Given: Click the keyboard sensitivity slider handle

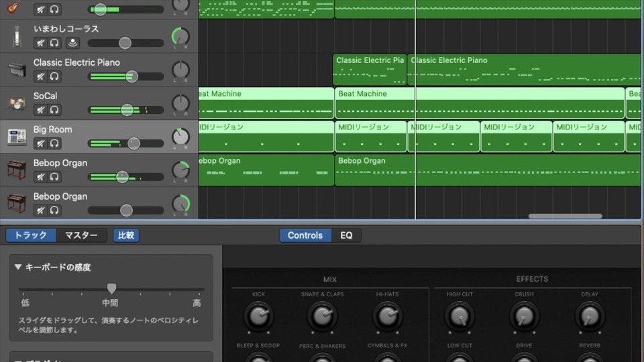Looking at the screenshot, I should [111, 288].
